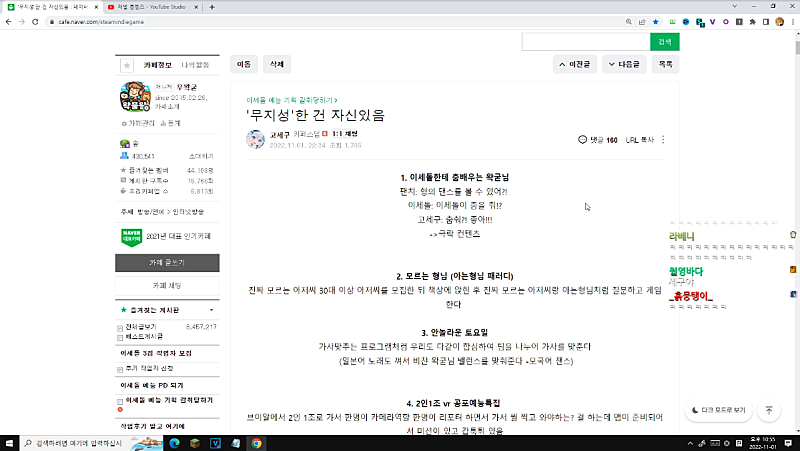Click the cafe mascot logo image
Viewport: 800px width, 451px height.
135,97
